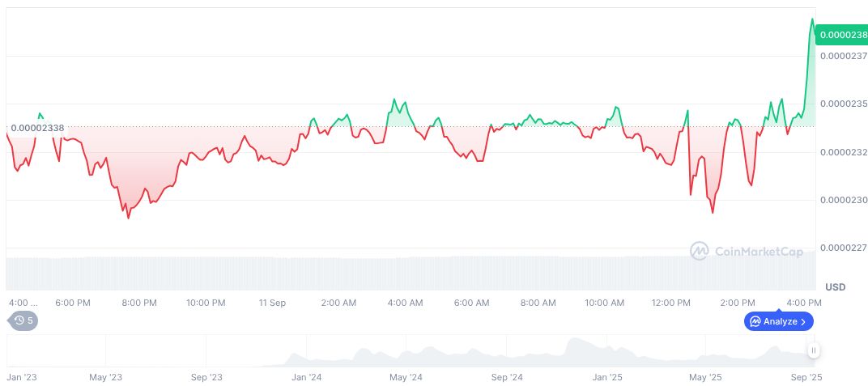This screenshot has width=868, height=386.
Task: Click the 0.0000235 price axis label
Action: click(843, 104)
